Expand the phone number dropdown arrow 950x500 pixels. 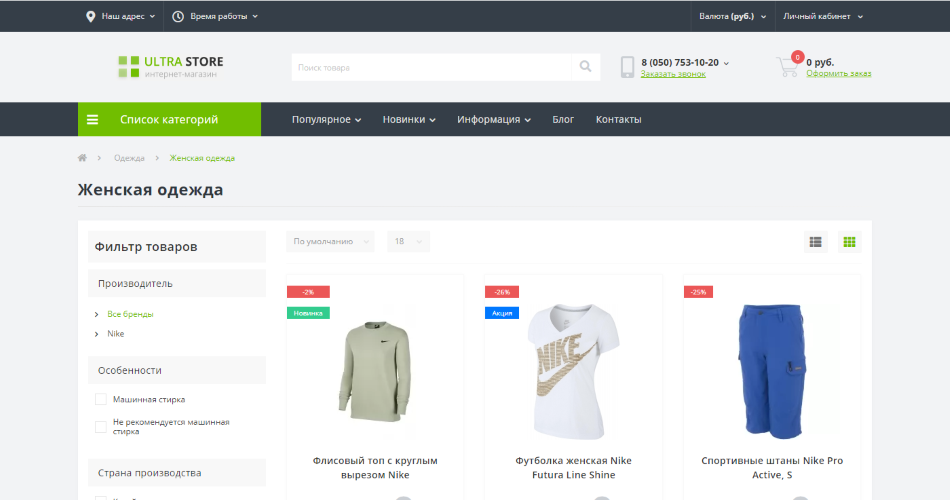tap(726, 63)
